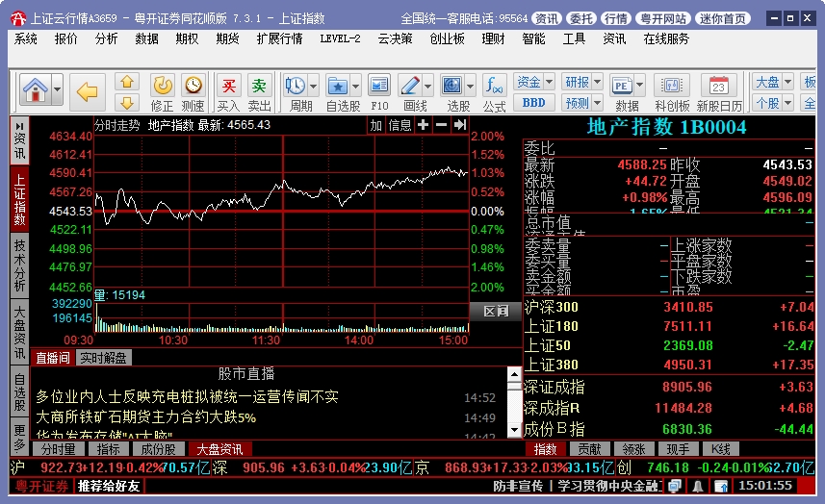Expand the 周期 dropdown arrow
The image size is (825, 504).
(x=314, y=86)
